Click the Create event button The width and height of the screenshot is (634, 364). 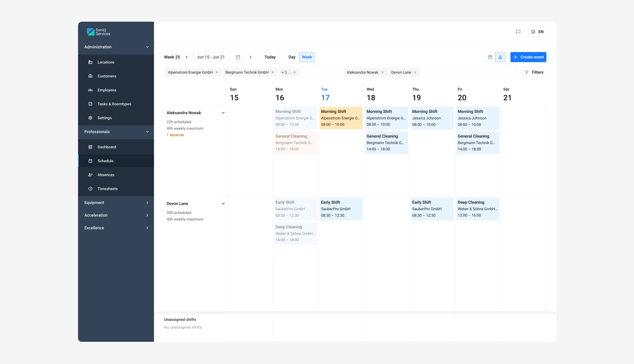click(528, 57)
